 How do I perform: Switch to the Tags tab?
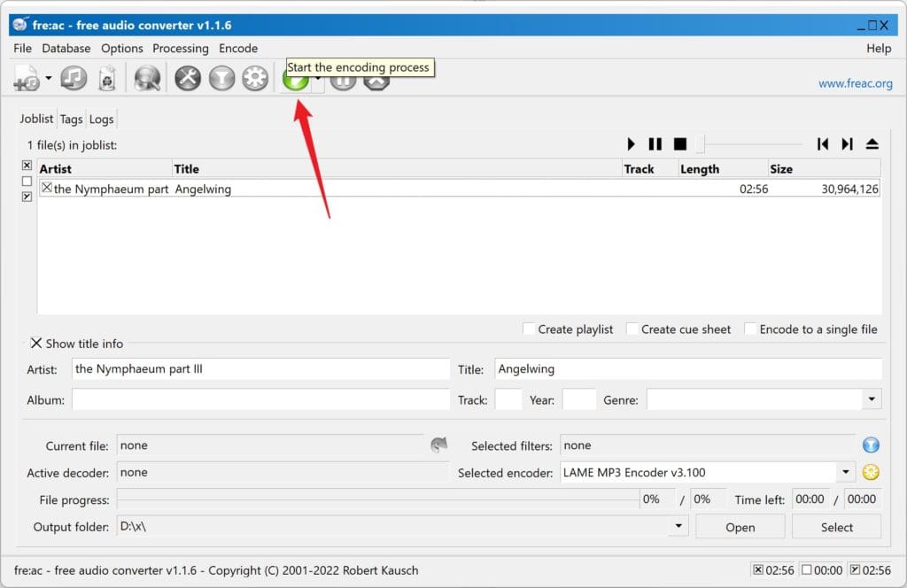coord(71,119)
